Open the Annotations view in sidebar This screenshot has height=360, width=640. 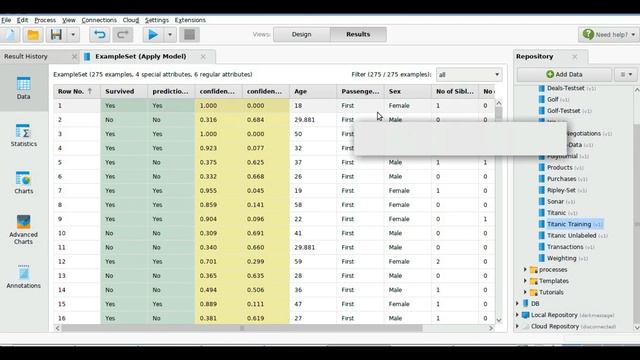click(23, 277)
